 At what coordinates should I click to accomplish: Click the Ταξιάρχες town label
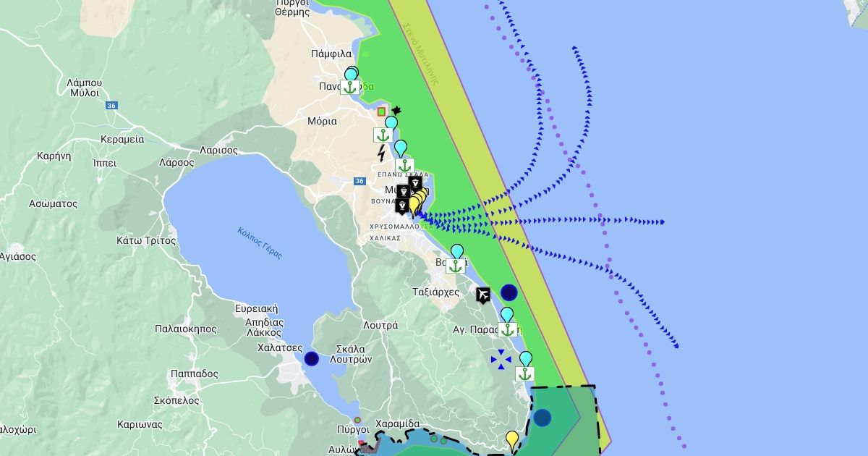coord(435,292)
